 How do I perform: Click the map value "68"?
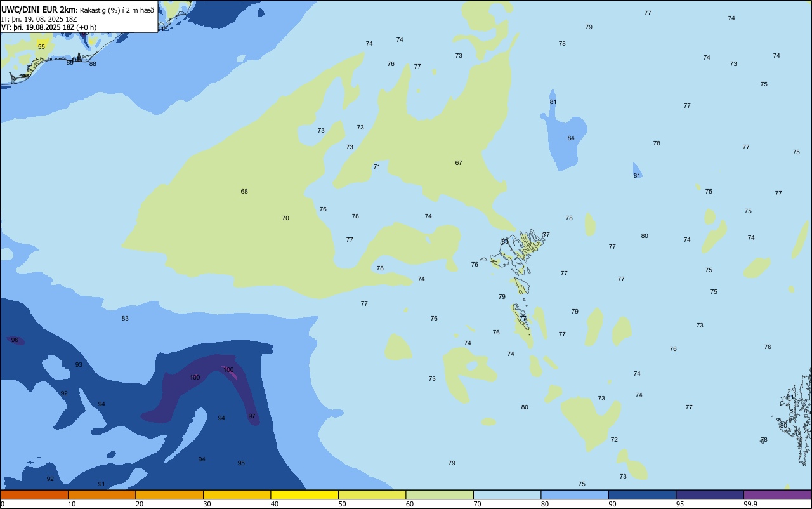tap(244, 192)
